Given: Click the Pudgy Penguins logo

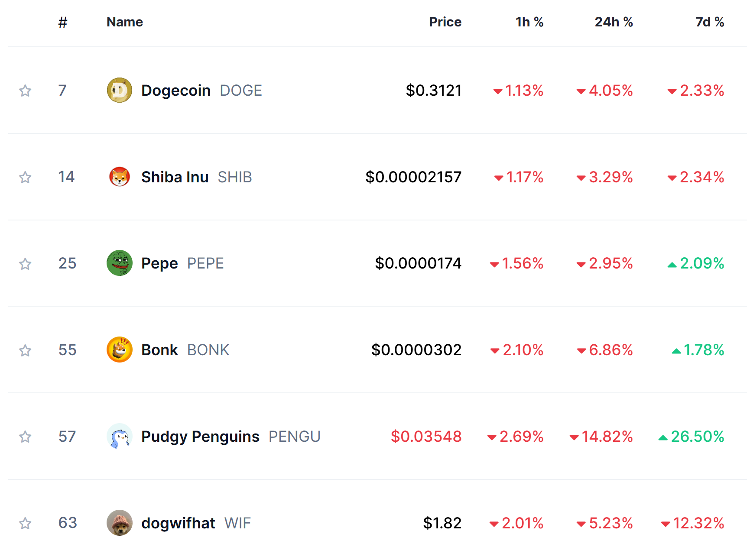Looking at the screenshot, I should [x=119, y=436].
